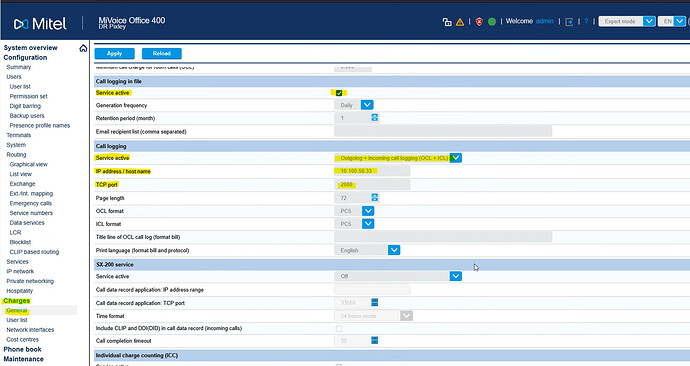Open SX-200 Service active Off dropdown
The width and height of the screenshot is (690, 366).
[398, 276]
